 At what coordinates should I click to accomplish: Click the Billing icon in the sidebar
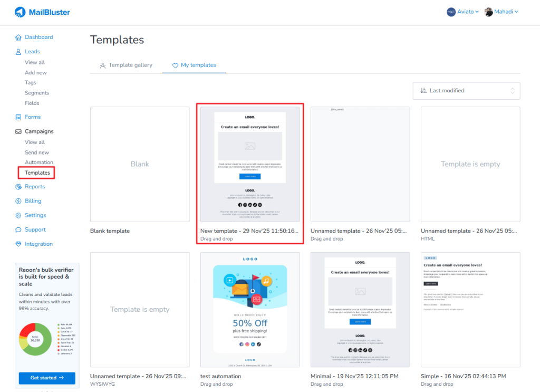18,200
